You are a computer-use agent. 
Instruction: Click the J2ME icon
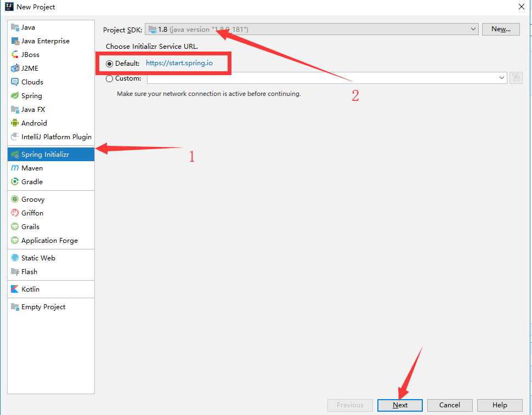(15, 68)
